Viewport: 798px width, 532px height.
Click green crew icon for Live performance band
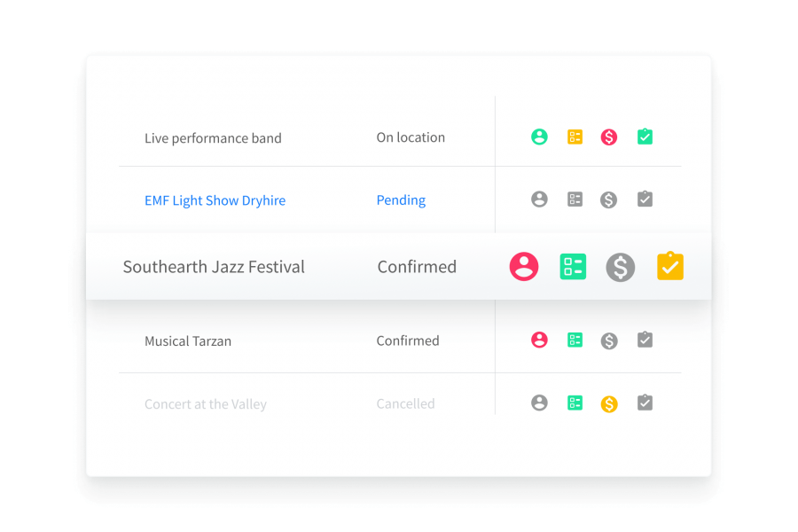coord(539,137)
